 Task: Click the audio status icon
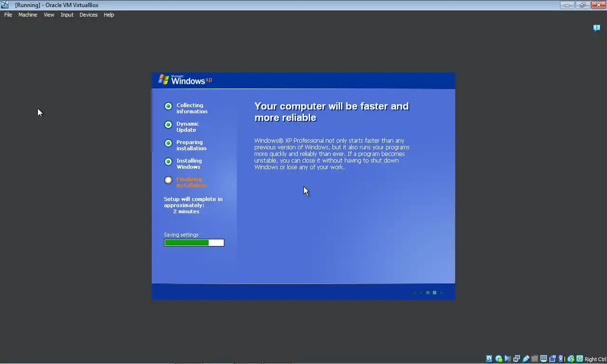coord(508,359)
